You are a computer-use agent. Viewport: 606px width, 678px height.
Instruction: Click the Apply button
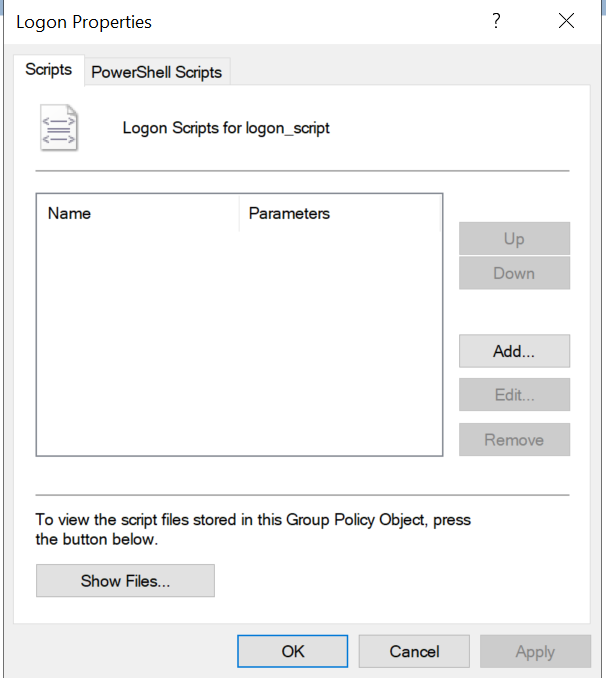[535, 652]
